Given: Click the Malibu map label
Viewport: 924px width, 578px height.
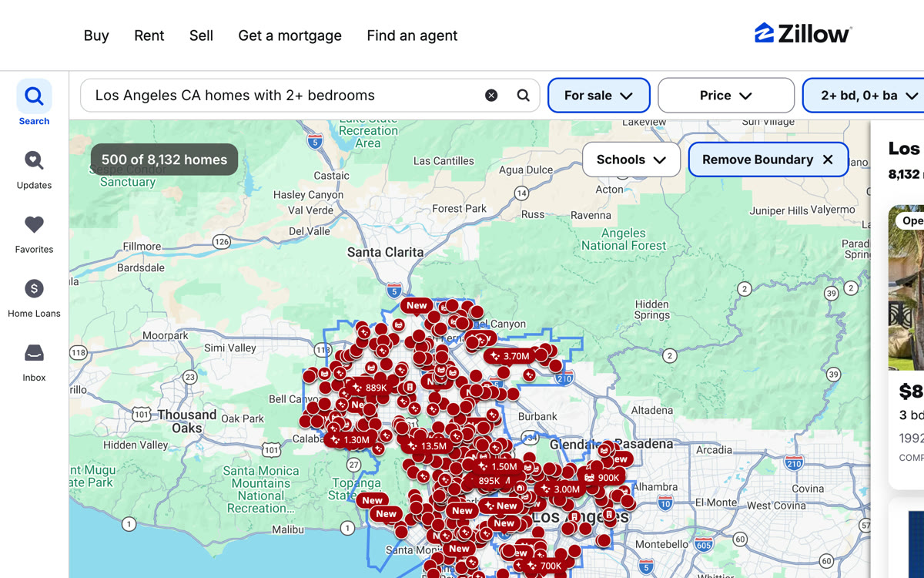Looking at the screenshot, I should [x=288, y=529].
